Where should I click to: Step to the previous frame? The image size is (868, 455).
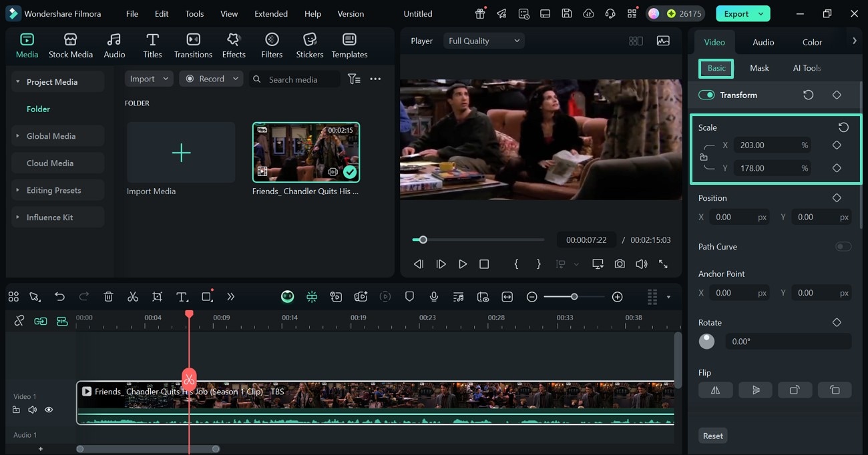point(419,264)
